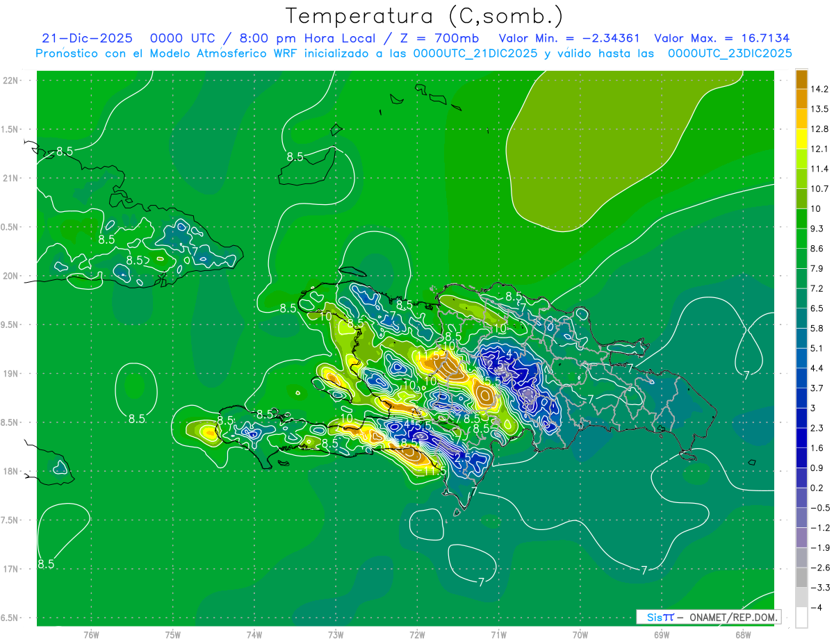Click the '76W' longitude axis label
The height and width of the screenshot is (644, 834).
click(x=91, y=635)
